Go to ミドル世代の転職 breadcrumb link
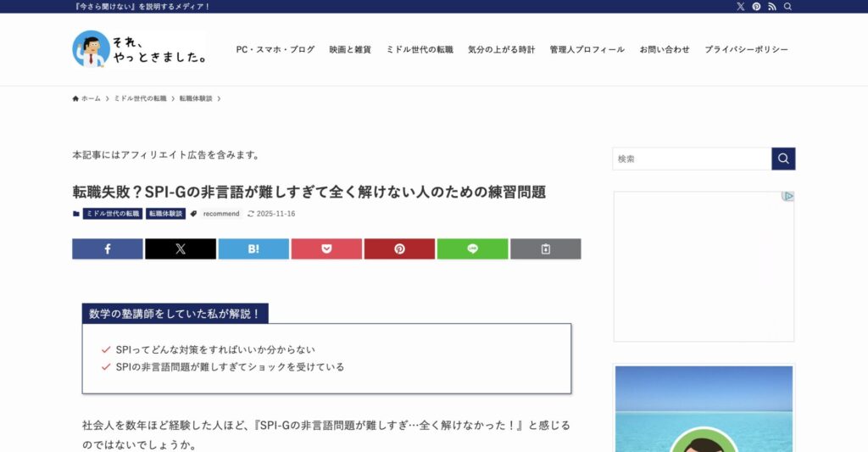Image resolution: width=868 pixels, height=452 pixels. point(140,98)
